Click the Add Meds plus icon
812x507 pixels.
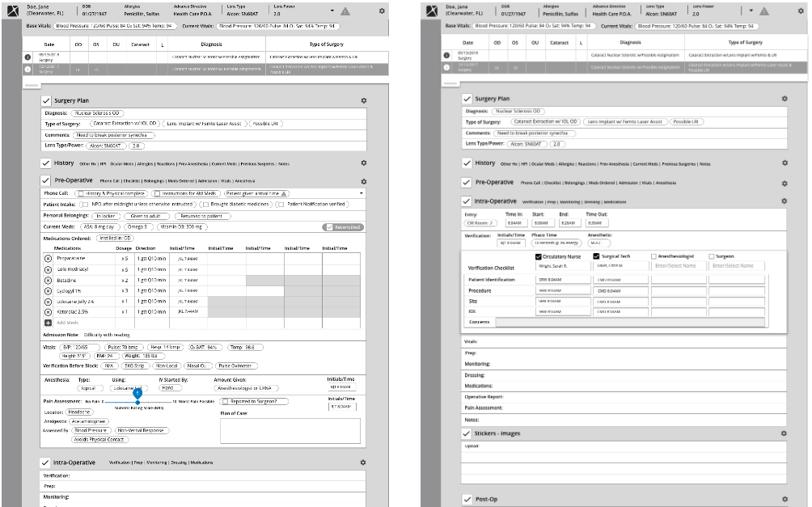pos(49,323)
